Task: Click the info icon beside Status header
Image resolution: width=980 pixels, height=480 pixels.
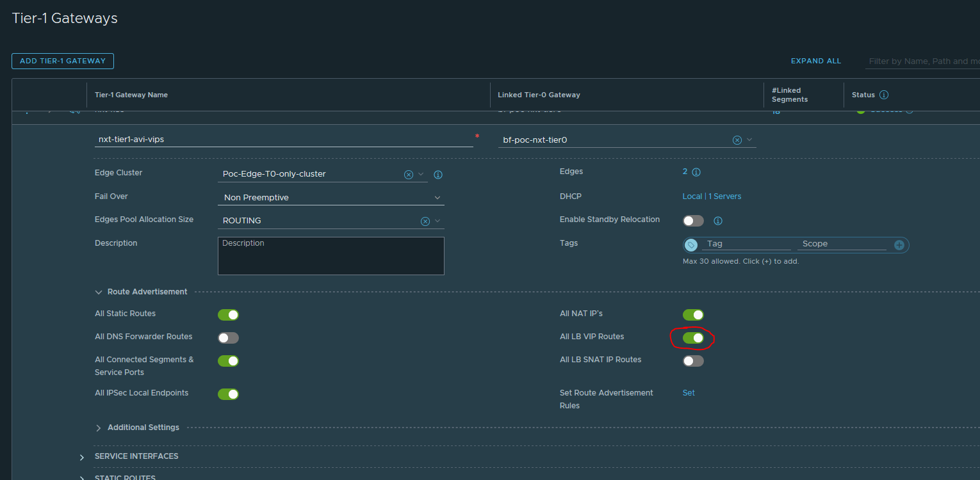Action: click(x=884, y=95)
